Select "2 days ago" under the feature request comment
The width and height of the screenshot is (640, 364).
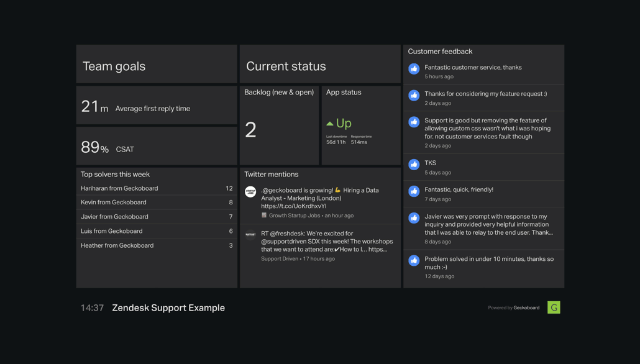437,103
